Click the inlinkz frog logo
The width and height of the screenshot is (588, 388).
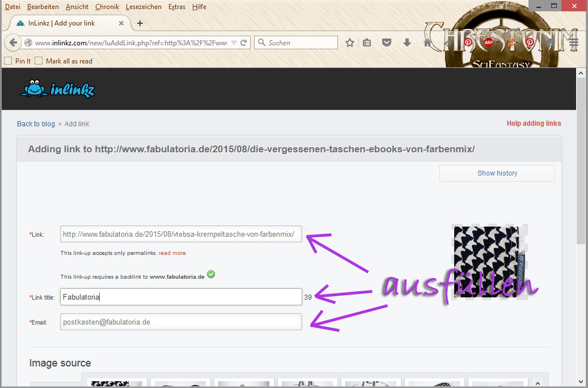coord(57,89)
